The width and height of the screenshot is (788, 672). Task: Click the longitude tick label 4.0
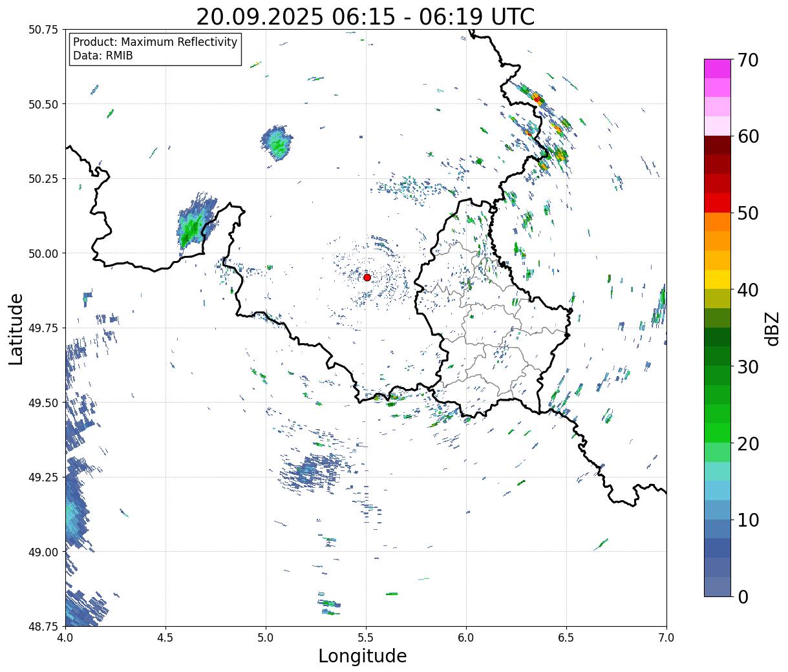point(65,638)
